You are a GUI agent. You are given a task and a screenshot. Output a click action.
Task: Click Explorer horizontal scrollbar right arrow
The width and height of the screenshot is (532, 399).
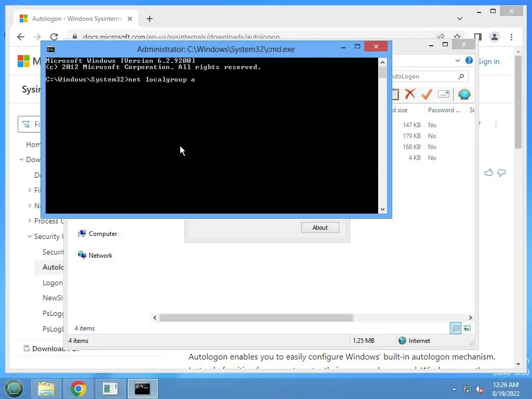(x=470, y=317)
